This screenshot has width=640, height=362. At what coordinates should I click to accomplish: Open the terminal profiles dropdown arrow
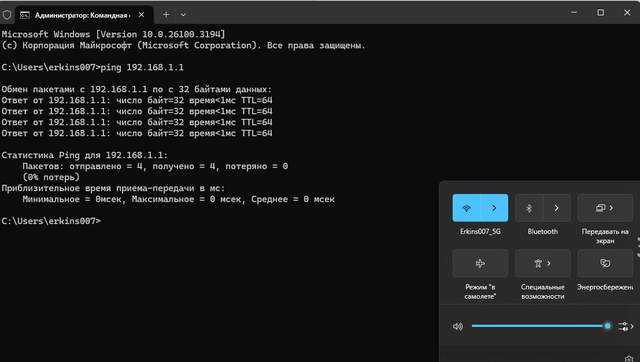tap(183, 15)
